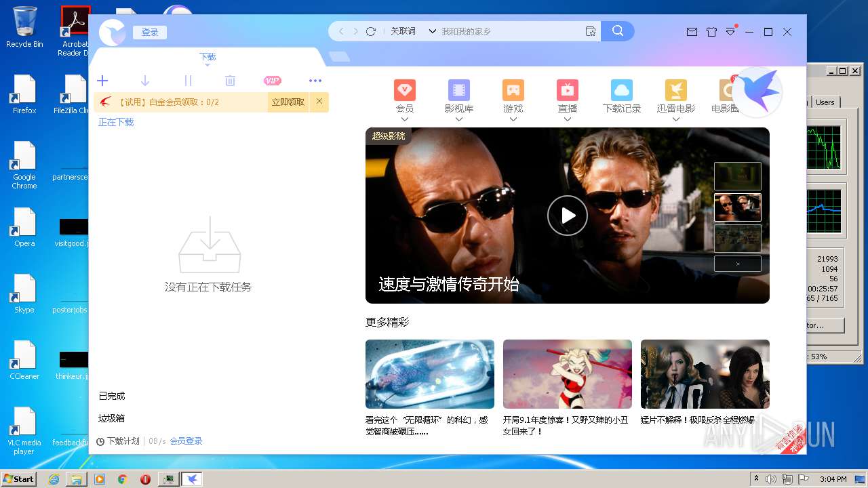Click the 登录 login button

point(150,33)
